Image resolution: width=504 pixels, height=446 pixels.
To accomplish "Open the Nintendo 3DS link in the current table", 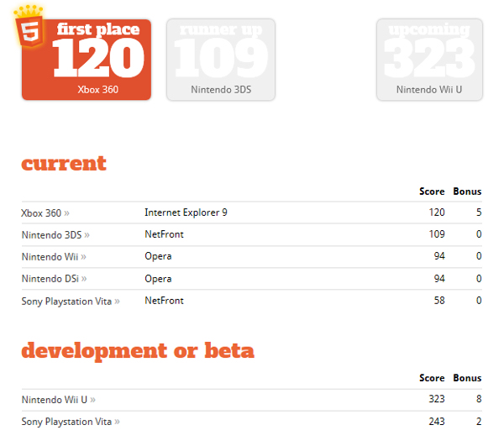I will pos(55,235).
